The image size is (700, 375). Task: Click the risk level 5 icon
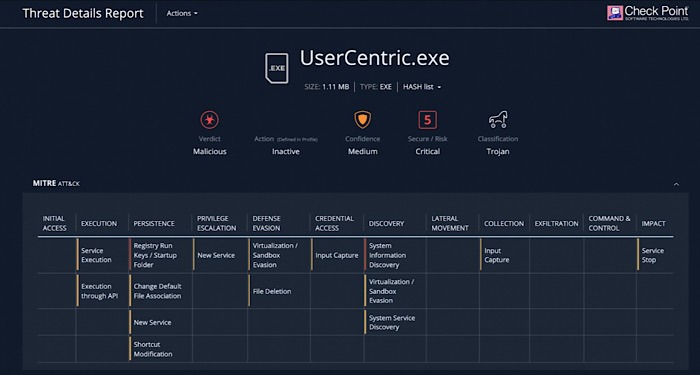(428, 120)
